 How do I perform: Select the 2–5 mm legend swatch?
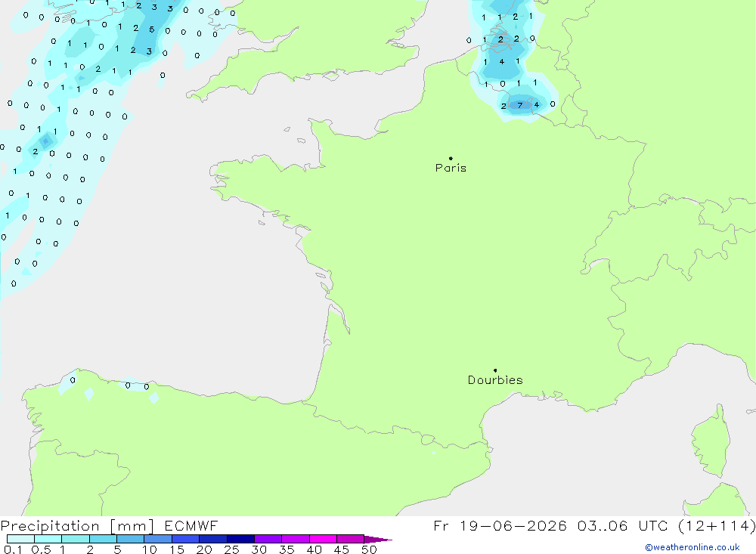pos(103,539)
